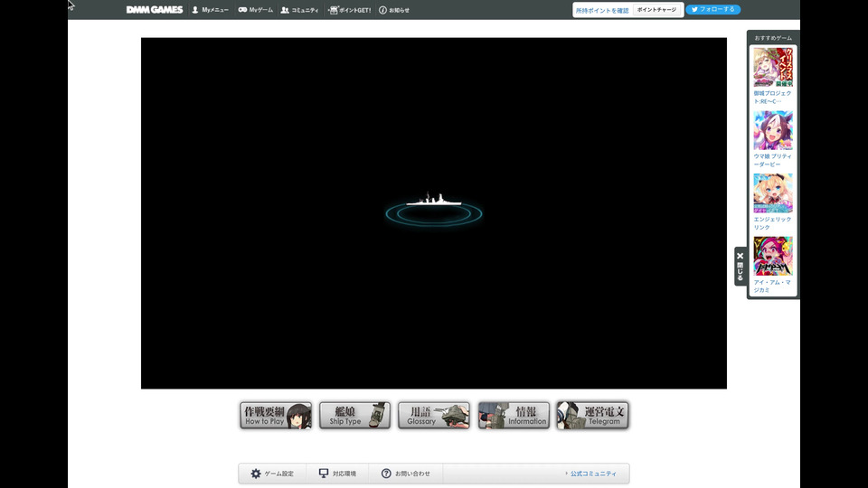Open ゲーム設定 game settings
The width and height of the screenshot is (868, 488).
click(272, 474)
